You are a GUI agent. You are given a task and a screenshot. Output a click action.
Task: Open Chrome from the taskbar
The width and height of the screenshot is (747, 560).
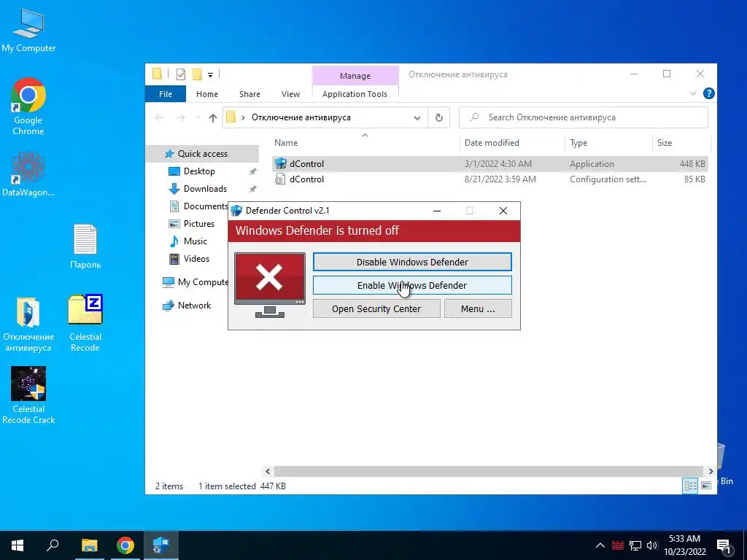pyautogui.click(x=125, y=545)
